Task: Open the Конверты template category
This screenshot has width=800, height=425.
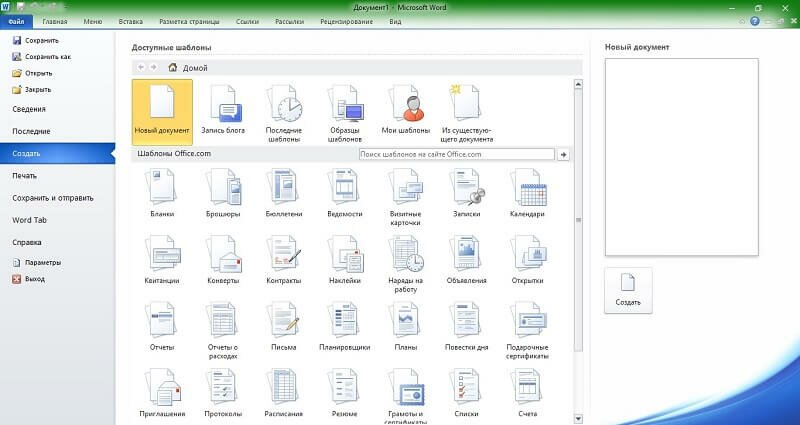Action: point(223,259)
